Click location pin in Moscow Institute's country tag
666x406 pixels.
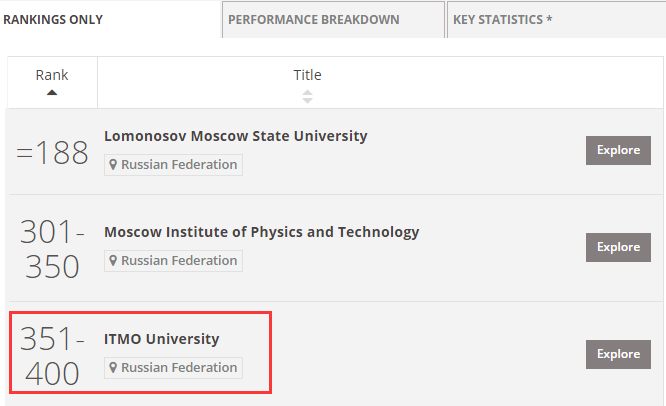coord(113,261)
